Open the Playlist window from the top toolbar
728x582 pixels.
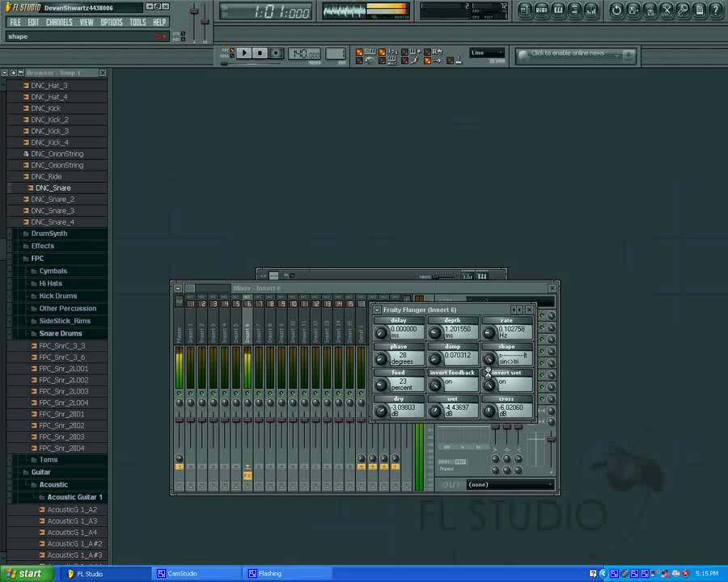coord(525,11)
